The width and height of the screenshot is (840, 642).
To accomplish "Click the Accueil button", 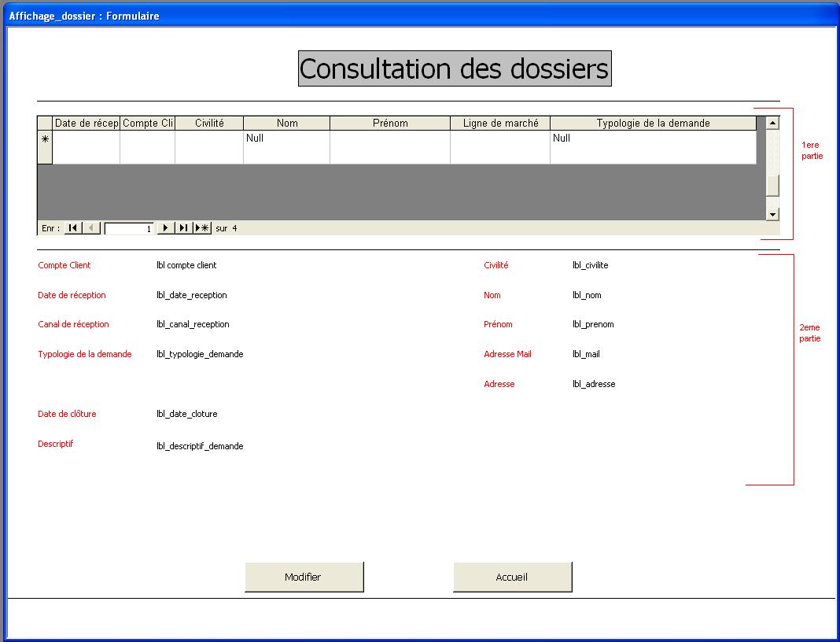I will 512,577.
